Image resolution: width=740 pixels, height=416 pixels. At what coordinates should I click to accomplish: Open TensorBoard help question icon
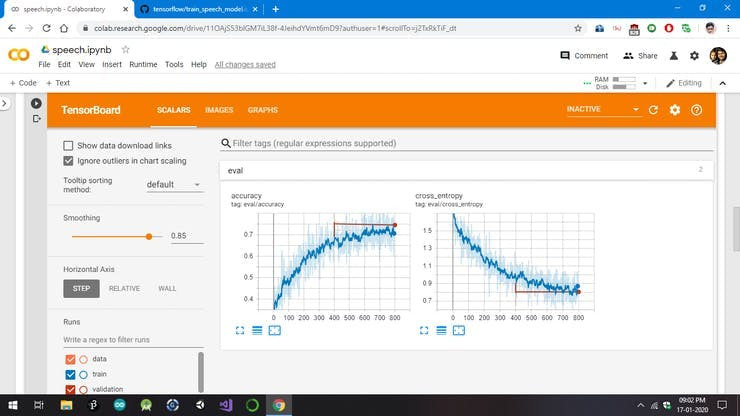click(x=697, y=110)
